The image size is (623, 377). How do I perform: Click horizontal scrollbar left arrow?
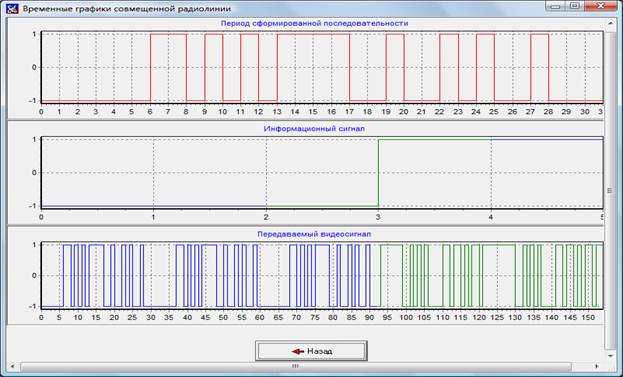pyautogui.click(x=12, y=366)
